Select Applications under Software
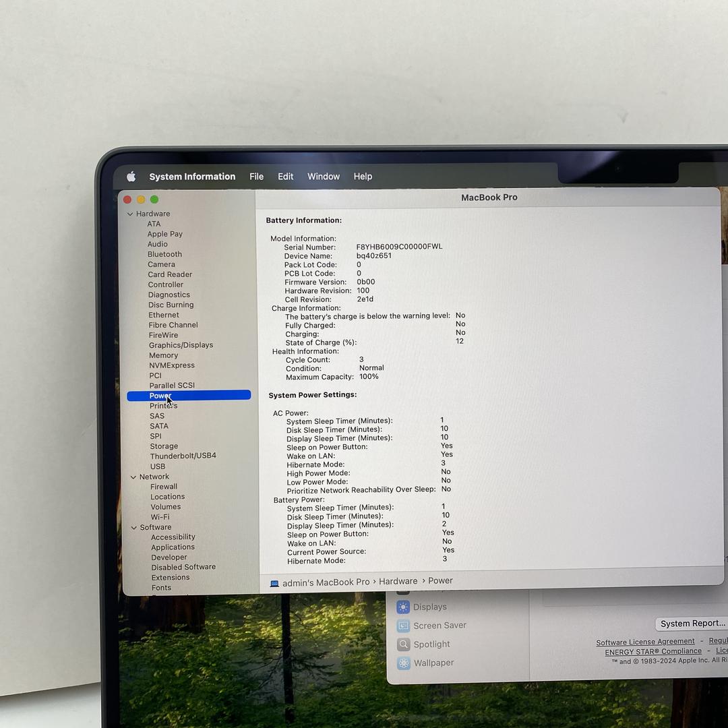 click(x=173, y=547)
